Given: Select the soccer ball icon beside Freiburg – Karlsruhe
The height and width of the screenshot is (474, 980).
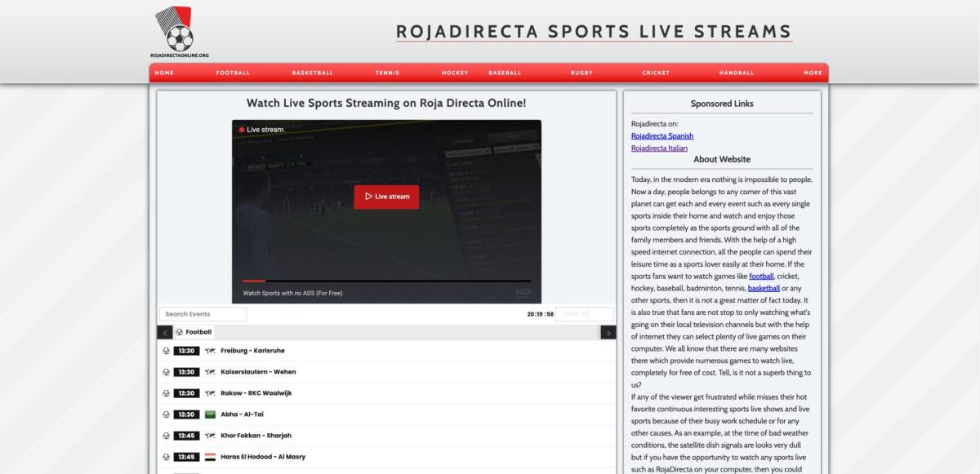Looking at the screenshot, I should (x=166, y=350).
